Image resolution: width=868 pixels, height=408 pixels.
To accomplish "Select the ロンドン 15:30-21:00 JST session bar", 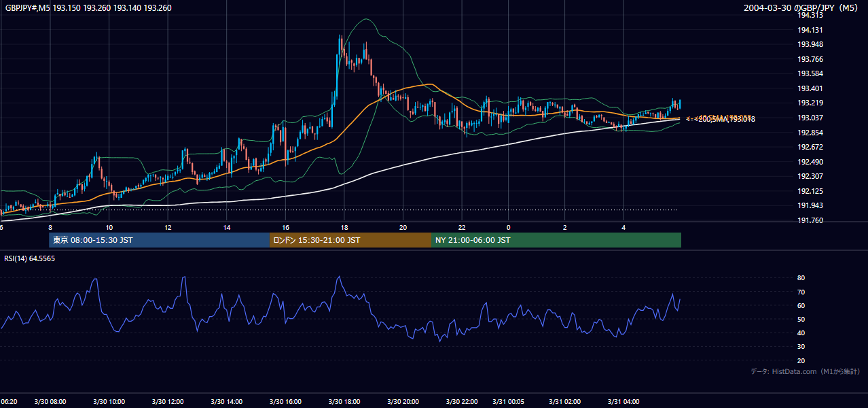I will (350, 240).
